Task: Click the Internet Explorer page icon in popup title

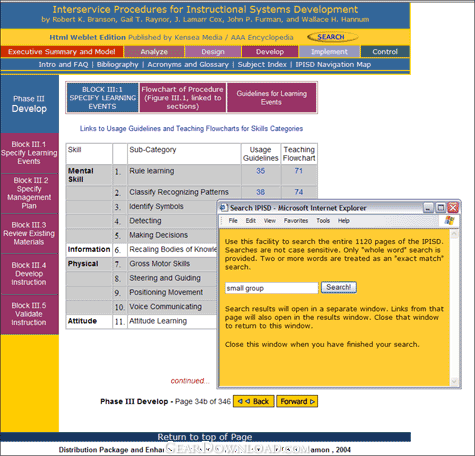Action: [224, 208]
